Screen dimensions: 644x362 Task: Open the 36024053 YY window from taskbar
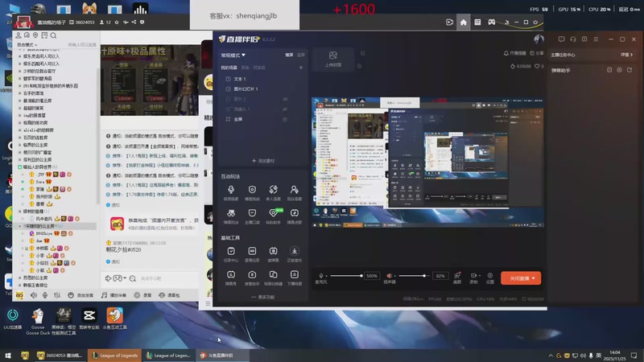60,356
